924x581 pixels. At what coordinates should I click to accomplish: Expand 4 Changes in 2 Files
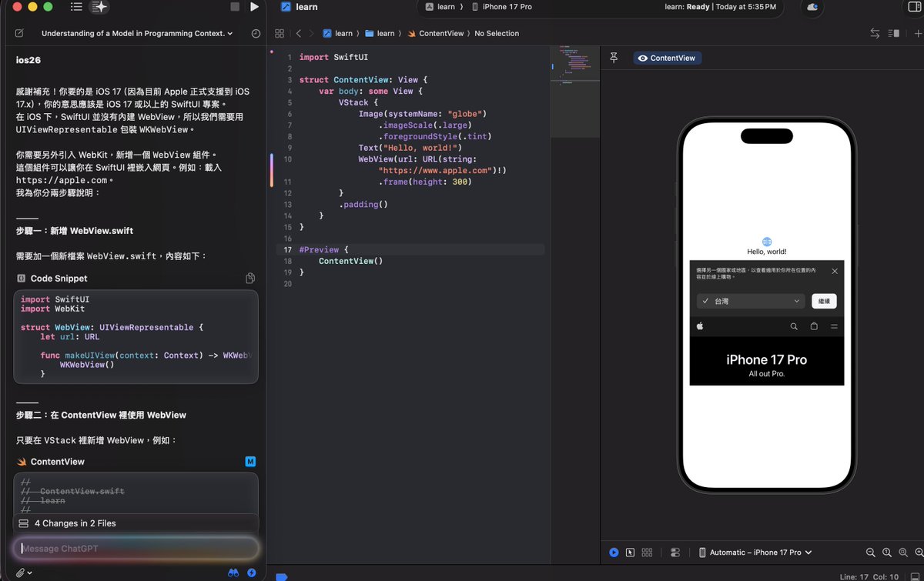coord(136,523)
